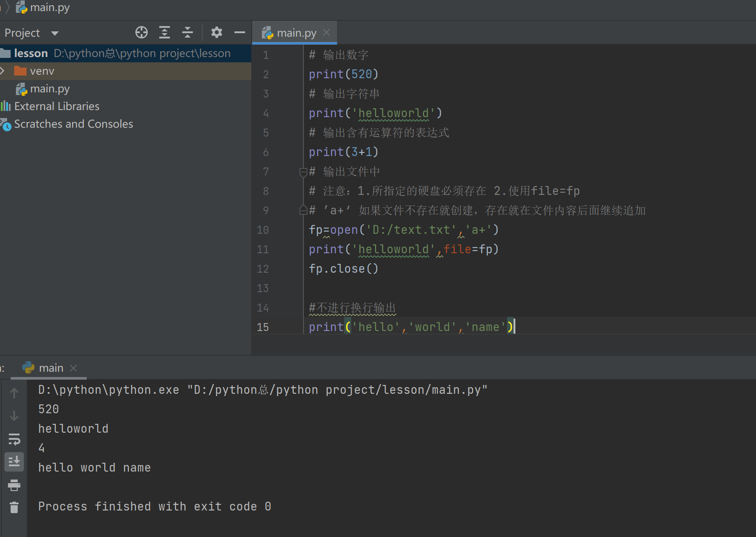This screenshot has height=537, width=756.
Task: Click the locate/select opened file icon
Action: 142,32
